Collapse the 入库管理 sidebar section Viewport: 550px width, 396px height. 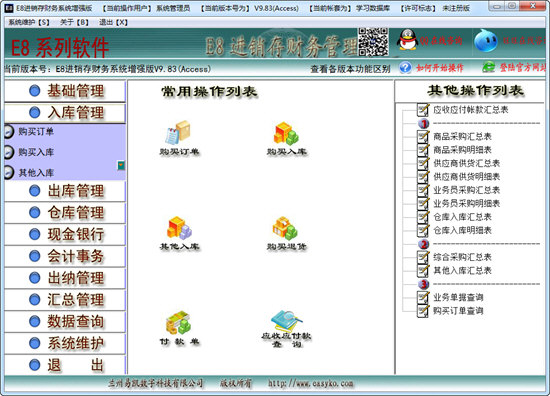[65, 113]
